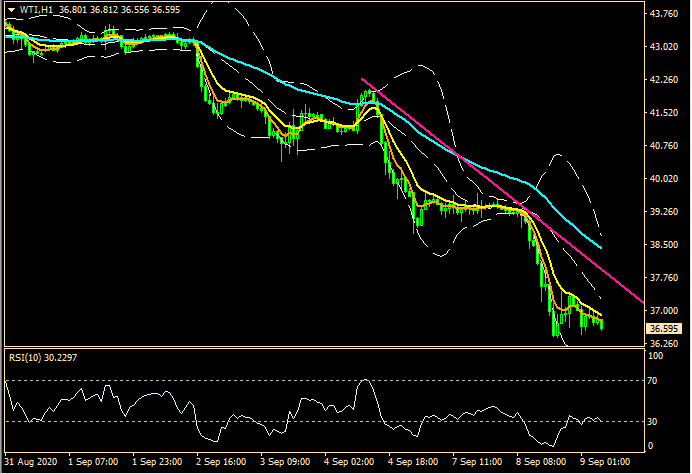Click the 43.760 price axis label
The image size is (692, 474).
point(665,14)
